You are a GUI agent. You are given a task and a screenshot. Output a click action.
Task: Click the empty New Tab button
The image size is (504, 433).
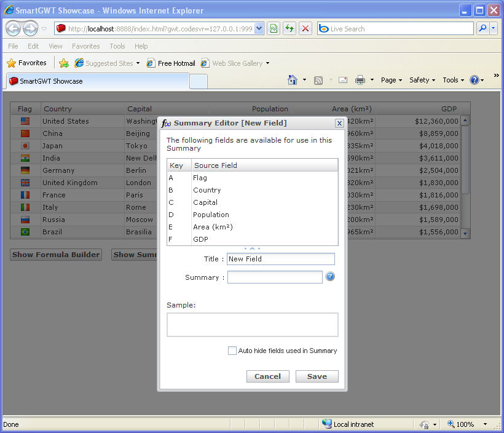[x=199, y=81]
